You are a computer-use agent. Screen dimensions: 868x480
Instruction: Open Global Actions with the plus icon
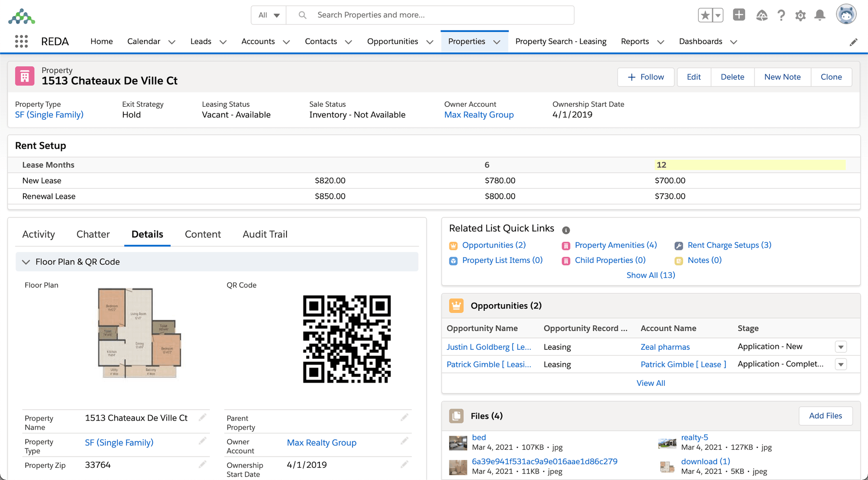739,14
